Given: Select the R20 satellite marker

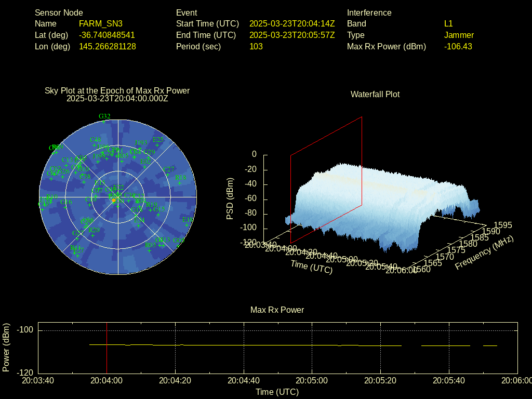Looking at the screenshot, I should click(92, 235).
